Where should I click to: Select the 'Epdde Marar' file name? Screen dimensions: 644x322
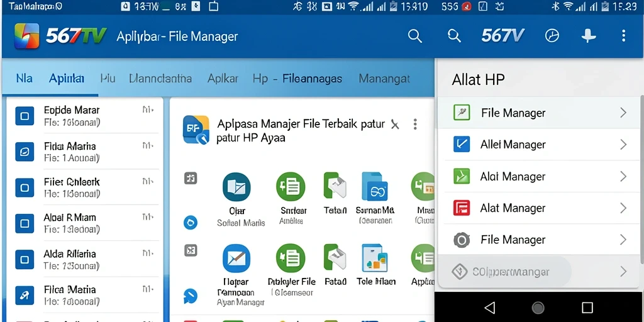72,110
